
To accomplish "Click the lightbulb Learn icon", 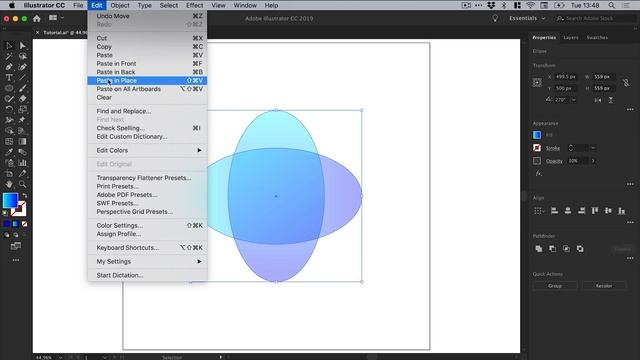I will click(495, 18).
